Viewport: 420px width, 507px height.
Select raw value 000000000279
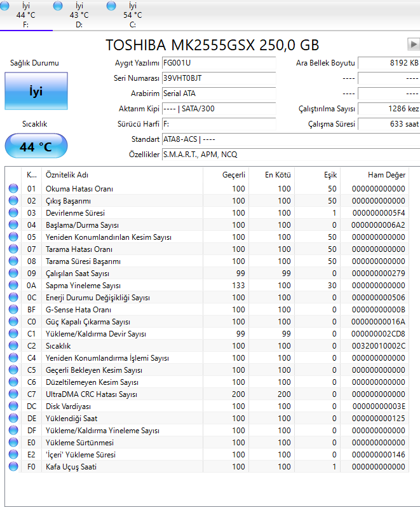378,274
